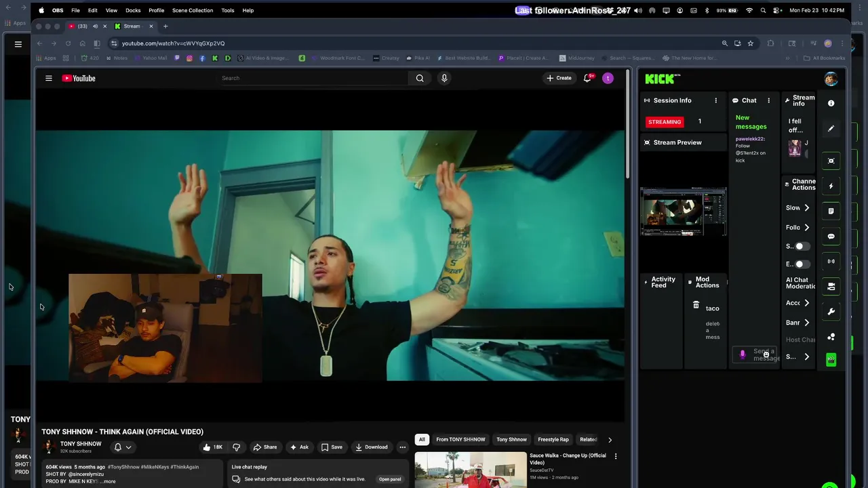Click the YouTube search input field
The width and height of the screenshot is (868, 488).
(x=313, y=78)
